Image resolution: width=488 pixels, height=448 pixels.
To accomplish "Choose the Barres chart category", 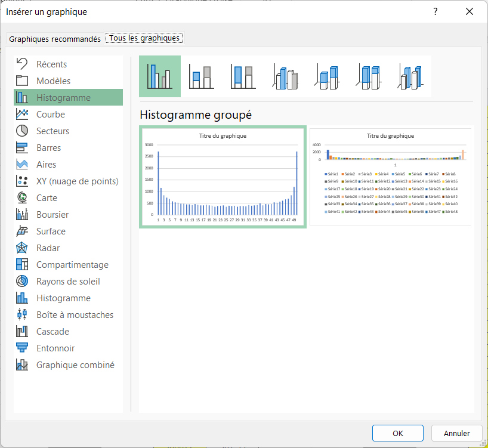I will (x=68, y=148).
